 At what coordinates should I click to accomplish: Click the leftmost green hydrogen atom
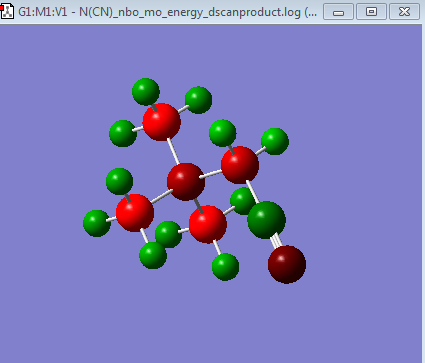click(x=97, y=223)
